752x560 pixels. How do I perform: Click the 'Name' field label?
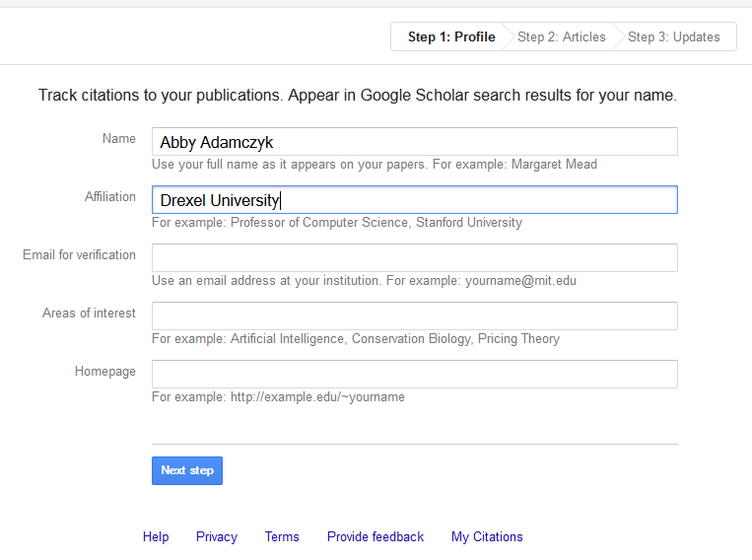[119, 139]
